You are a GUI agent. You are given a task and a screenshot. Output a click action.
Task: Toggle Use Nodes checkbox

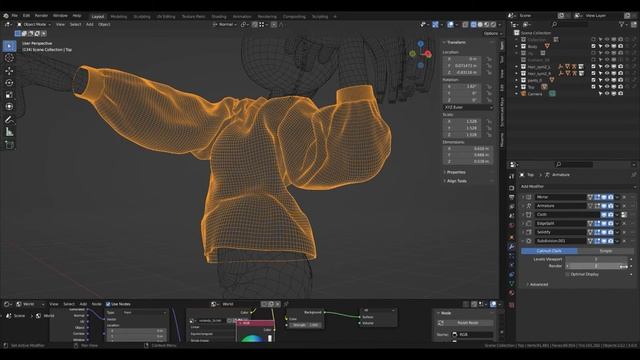[x=108, y=304]
